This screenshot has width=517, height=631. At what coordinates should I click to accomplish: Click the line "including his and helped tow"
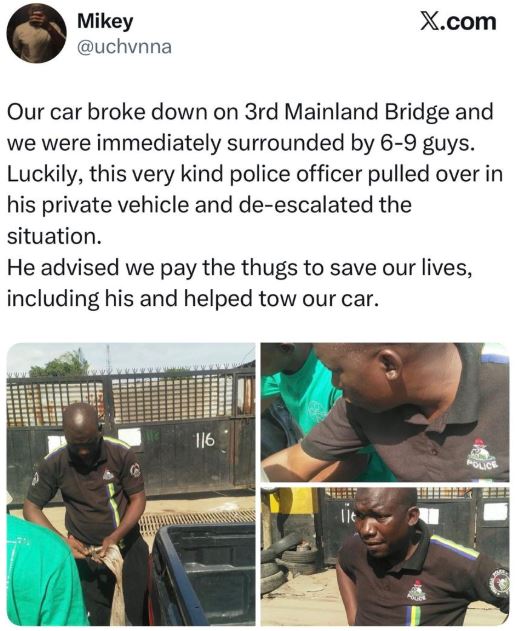(193, 299)
